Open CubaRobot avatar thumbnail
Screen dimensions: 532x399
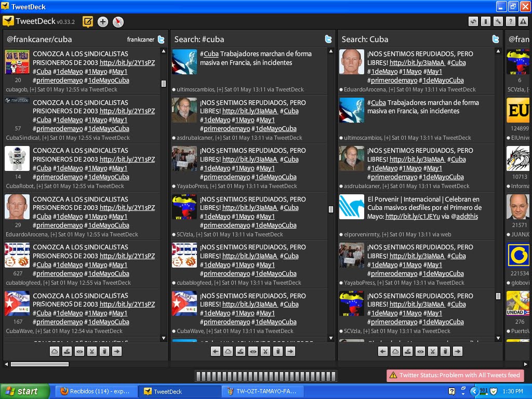[17, 158]
